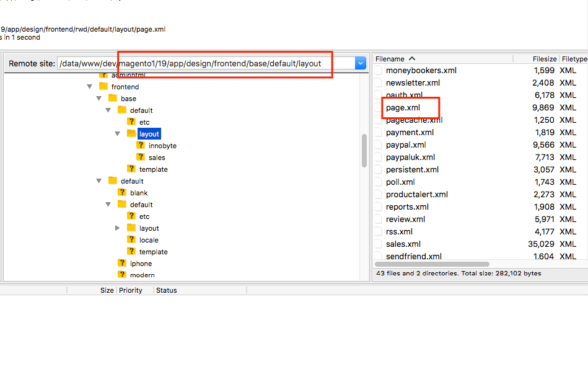Sort by Filetype column header
This screenshot has height=374, width=588.
574,59
